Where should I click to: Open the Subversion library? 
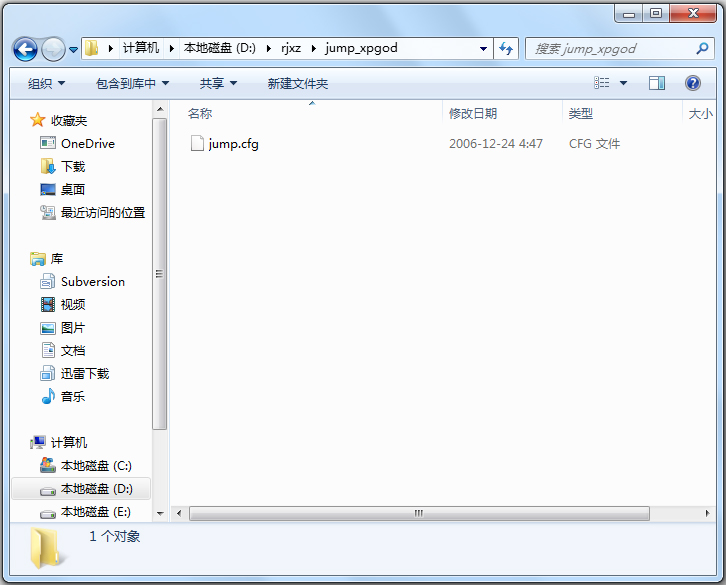pyautogui.click(x=93, y=282)
